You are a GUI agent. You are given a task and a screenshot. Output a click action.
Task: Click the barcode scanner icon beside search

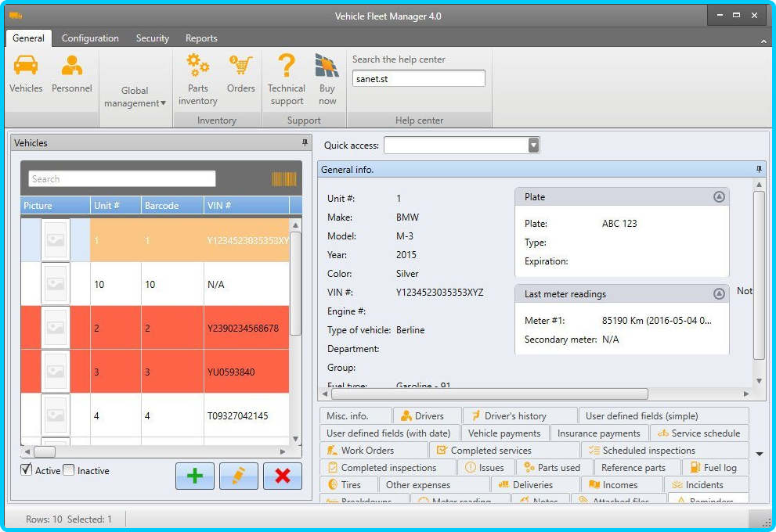point(283,179)
